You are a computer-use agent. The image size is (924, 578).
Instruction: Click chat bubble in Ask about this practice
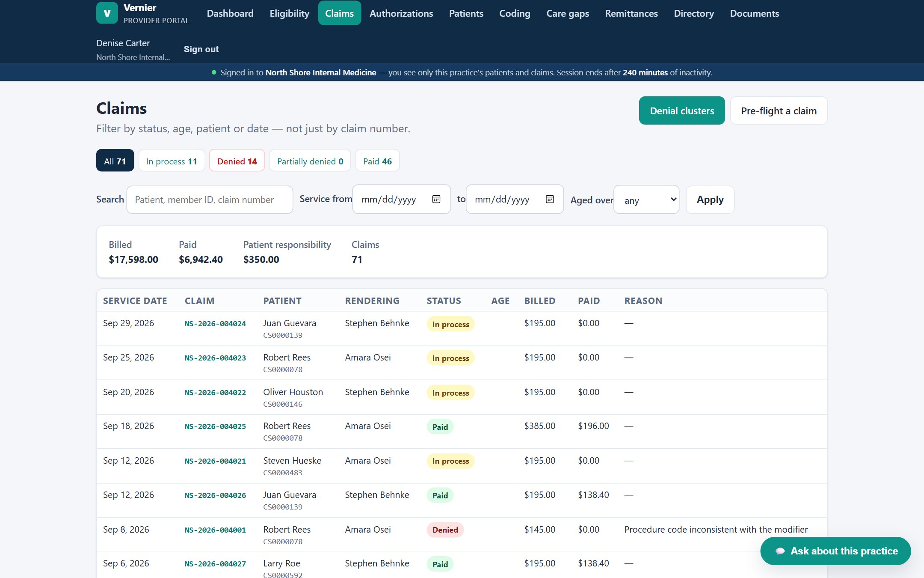pyautogui.click(x=780, y=551)
